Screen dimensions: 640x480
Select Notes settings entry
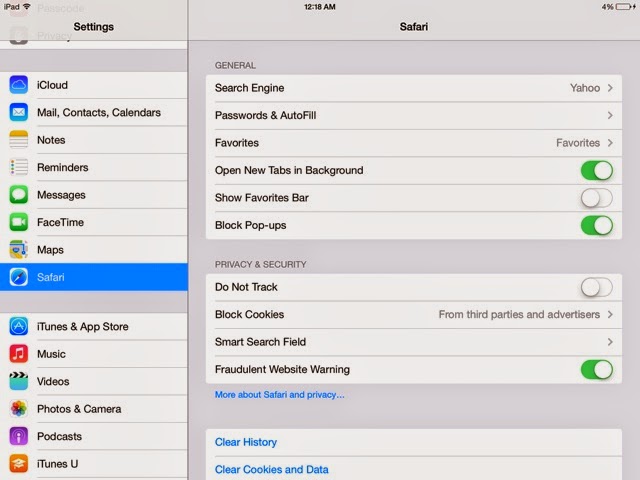(x=94, y=140)
